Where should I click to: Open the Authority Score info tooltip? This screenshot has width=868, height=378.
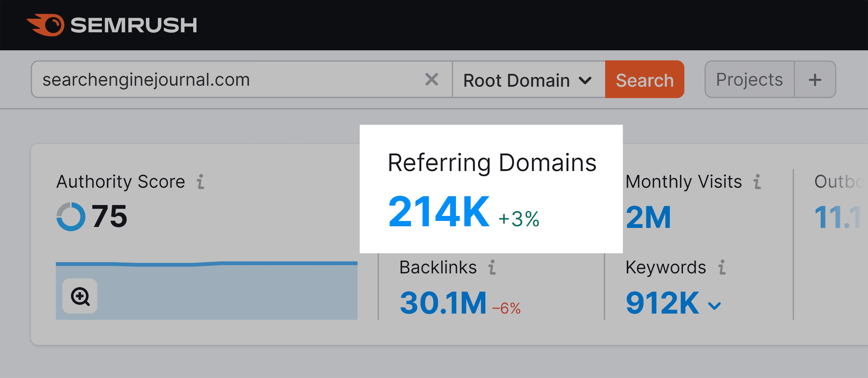(200, 181)
